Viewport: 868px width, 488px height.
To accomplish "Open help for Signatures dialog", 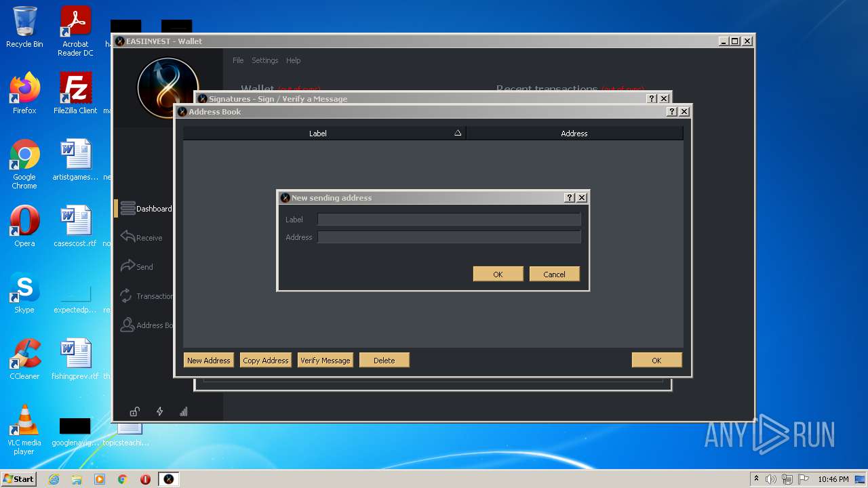I will point(652,99).
